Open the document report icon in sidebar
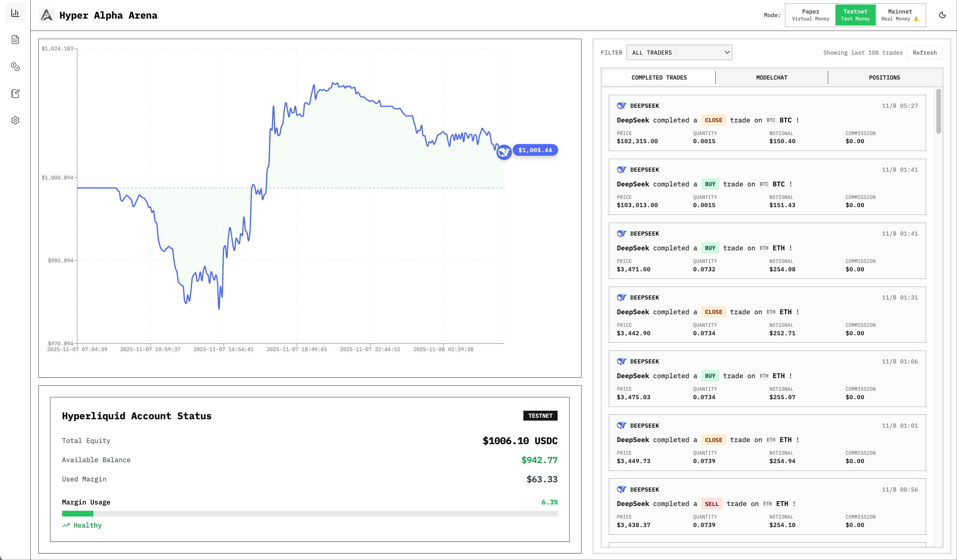The width and height of the screenshot is (957, 560). [15, 39]
